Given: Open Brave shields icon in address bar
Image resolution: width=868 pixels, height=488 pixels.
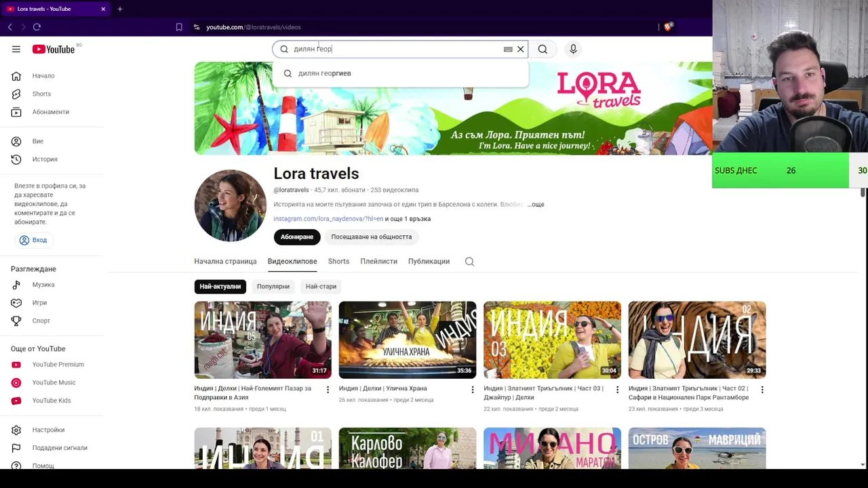Looking at the screenshot, I should (x=668, y=27).
